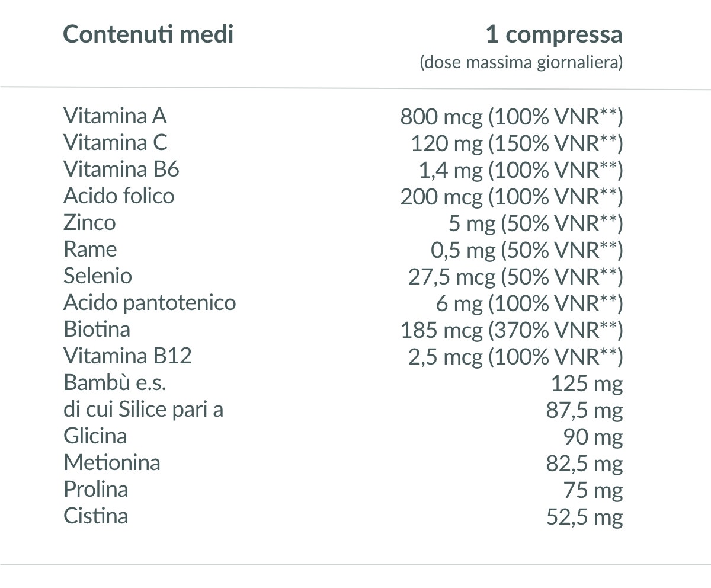Click the Cistina label
Screen dimensions: 711x588
click(95, 516)
